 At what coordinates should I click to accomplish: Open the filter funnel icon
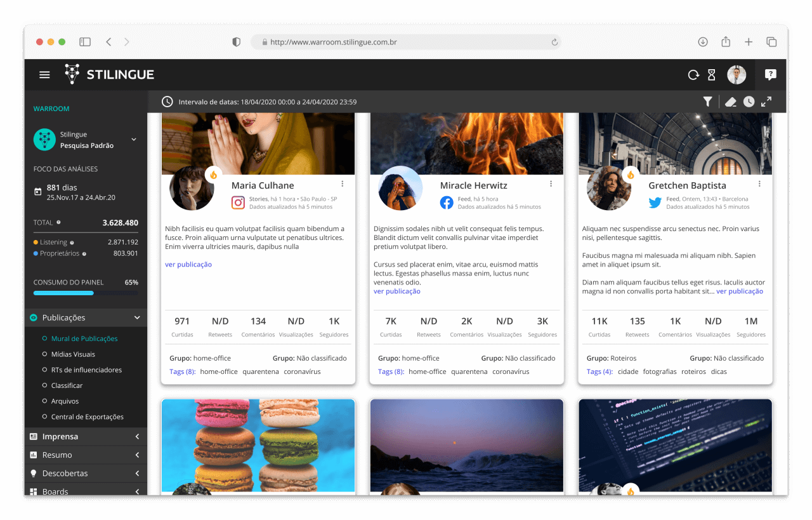707,102
